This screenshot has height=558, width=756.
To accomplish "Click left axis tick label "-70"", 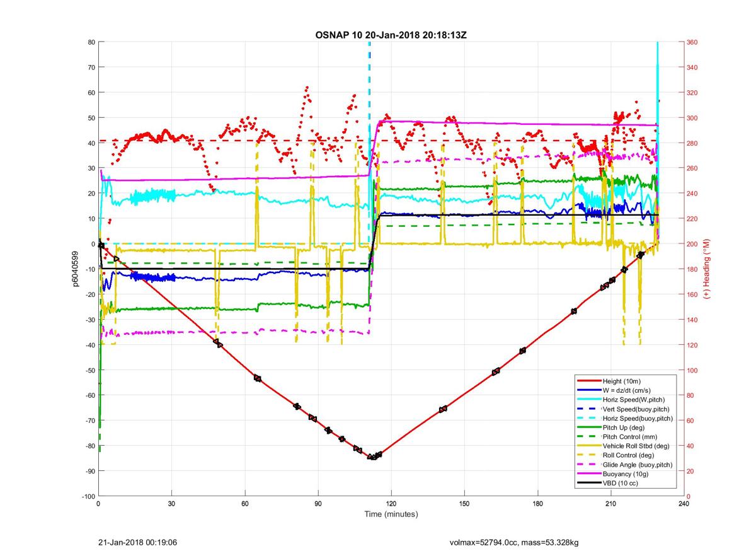I will coord(89,421).
